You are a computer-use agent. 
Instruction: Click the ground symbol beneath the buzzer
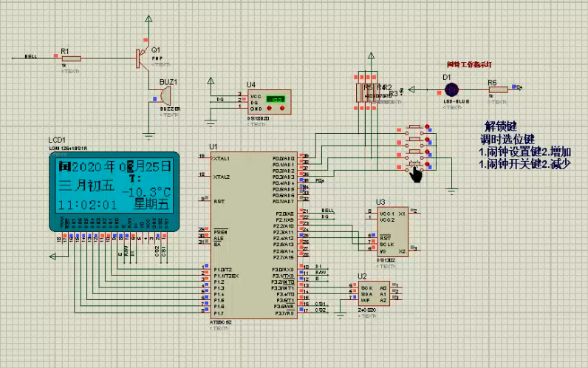click(x=149, y=136)
